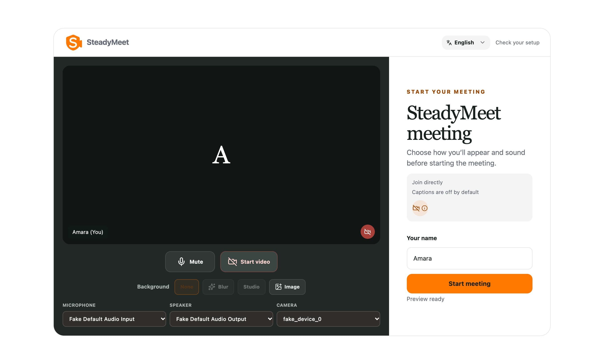The height and width of the screenshot is (364, 604).
Task: Click the Background label text
Action: (x=153, y=287)
